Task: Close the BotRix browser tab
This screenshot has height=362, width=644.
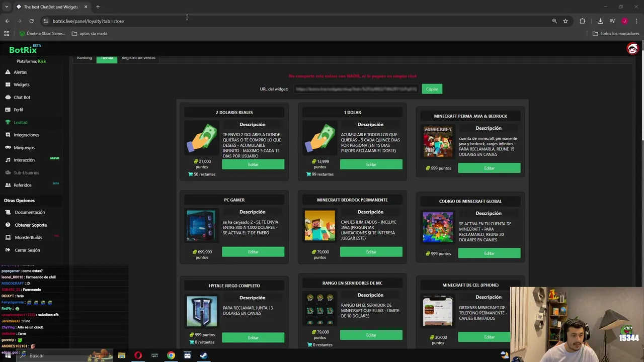Action: (x=86, y=7)
